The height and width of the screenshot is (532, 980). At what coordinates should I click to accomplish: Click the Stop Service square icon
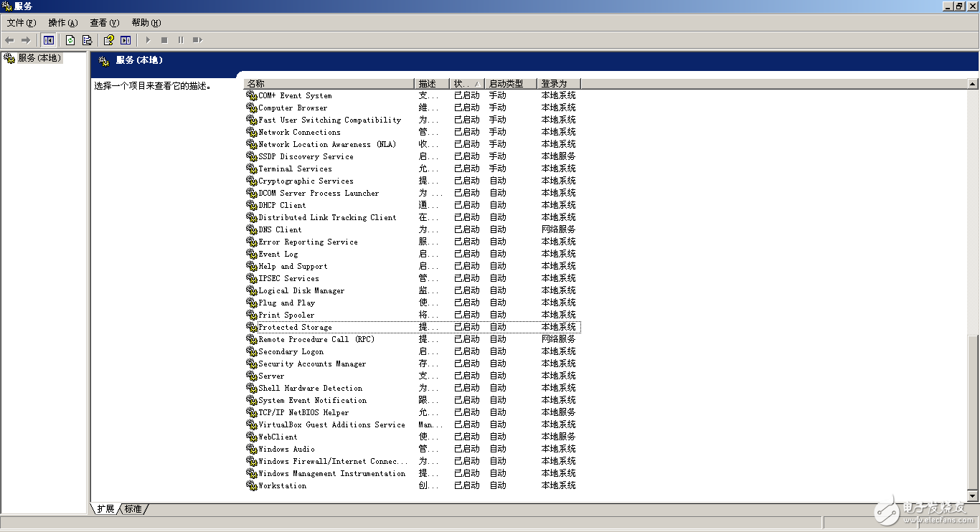click(x=164, y=40)
